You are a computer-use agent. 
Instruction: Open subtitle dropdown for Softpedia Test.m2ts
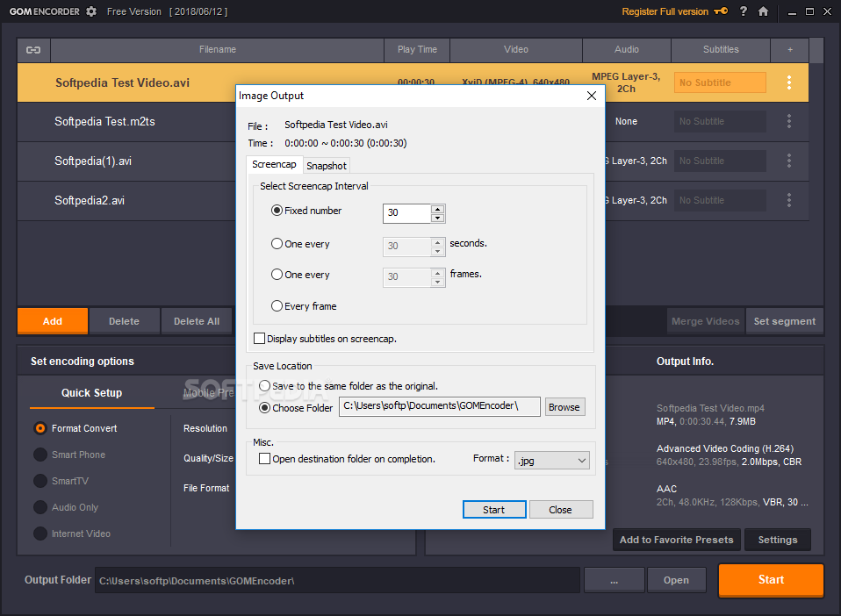pyautogui.click(x=720, y=121)
